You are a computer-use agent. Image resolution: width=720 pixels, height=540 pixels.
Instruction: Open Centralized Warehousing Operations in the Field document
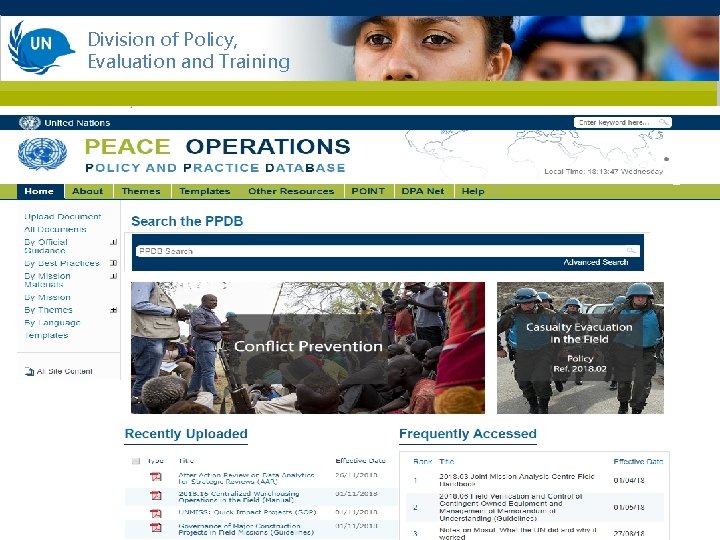[239, 496]
